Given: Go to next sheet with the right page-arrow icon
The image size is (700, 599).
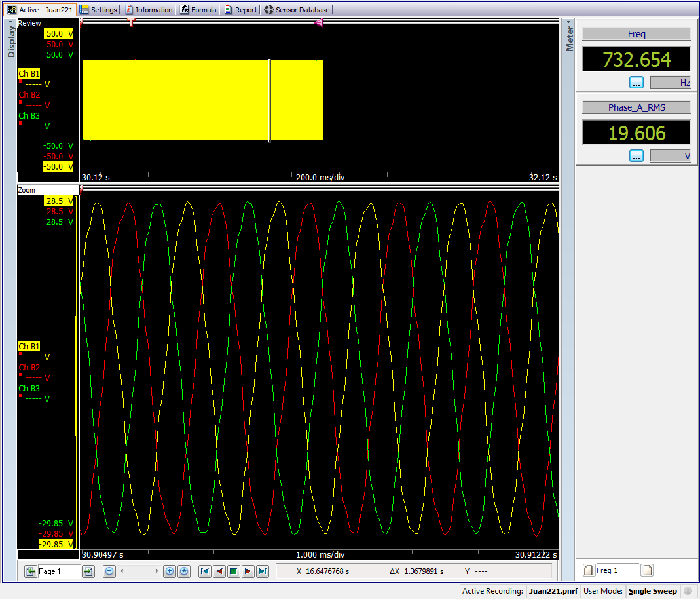Looking at the screenshot, I should [87, 571].
